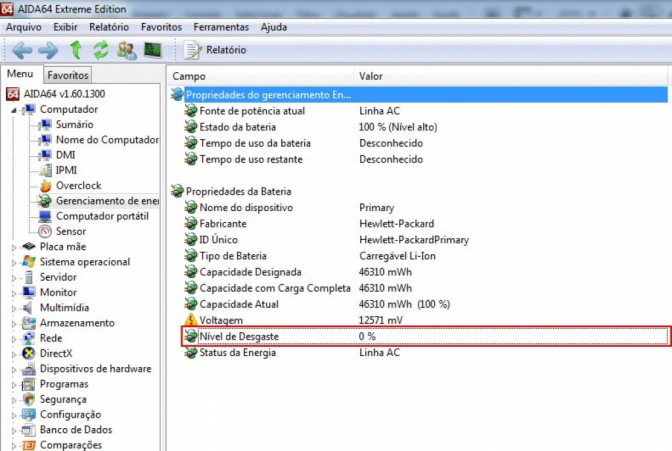Select the IPMI tree item
Screen dimensions: 672x451
tap(66, 170)
